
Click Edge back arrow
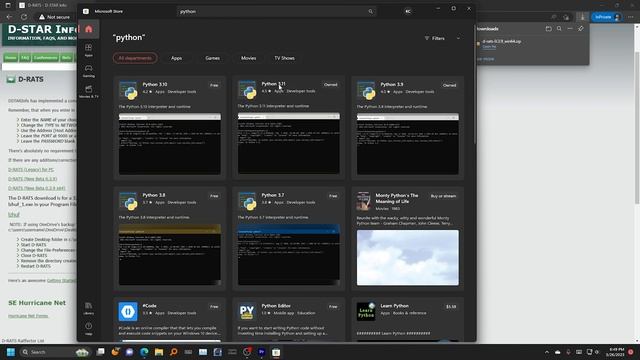point(9,17)
